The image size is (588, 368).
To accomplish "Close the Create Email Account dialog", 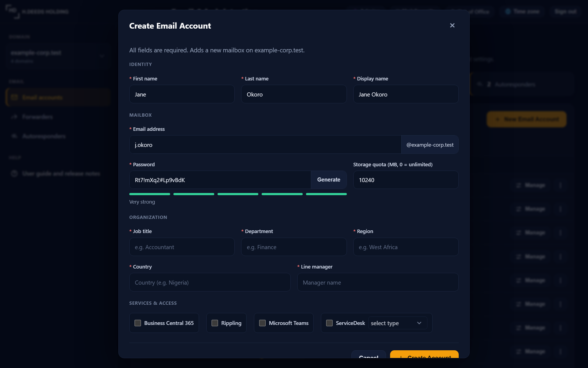I will point(452,25).
